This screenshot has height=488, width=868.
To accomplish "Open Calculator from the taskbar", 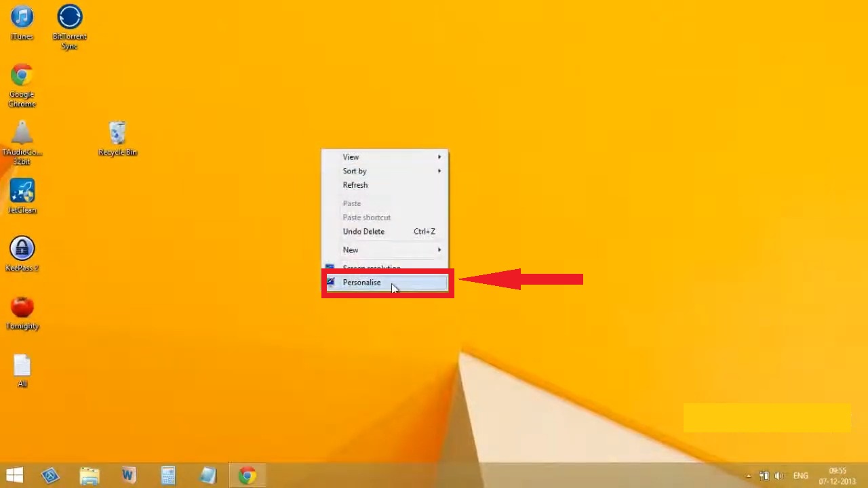I will (x=167, y=475).
